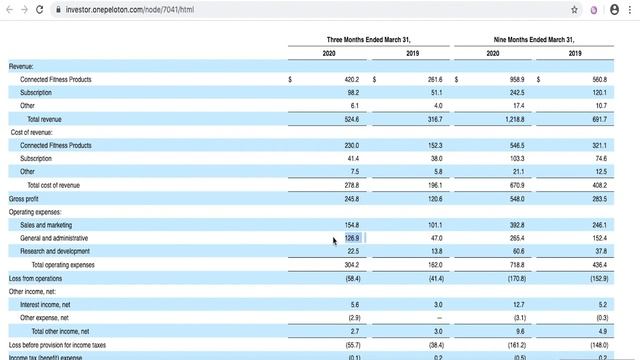Click the Subscription revenue value 98.2
The width and height of the screenshot is (640, 360).
353,93
